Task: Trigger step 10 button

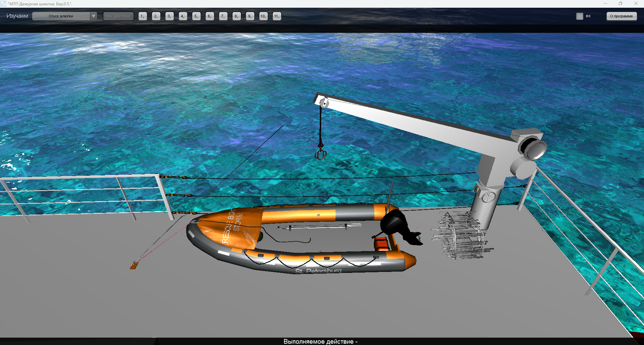Action: pyautogui.click(x=263, y=16)
